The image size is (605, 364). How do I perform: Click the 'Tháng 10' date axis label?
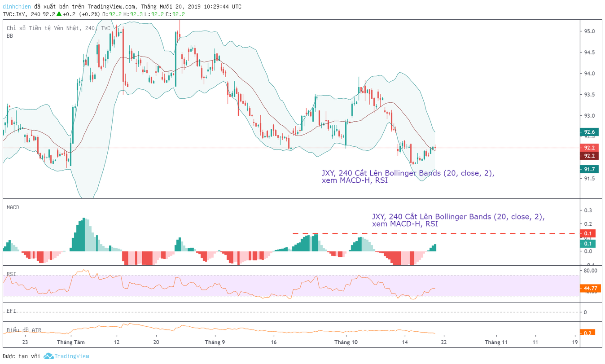click(346, 342)
